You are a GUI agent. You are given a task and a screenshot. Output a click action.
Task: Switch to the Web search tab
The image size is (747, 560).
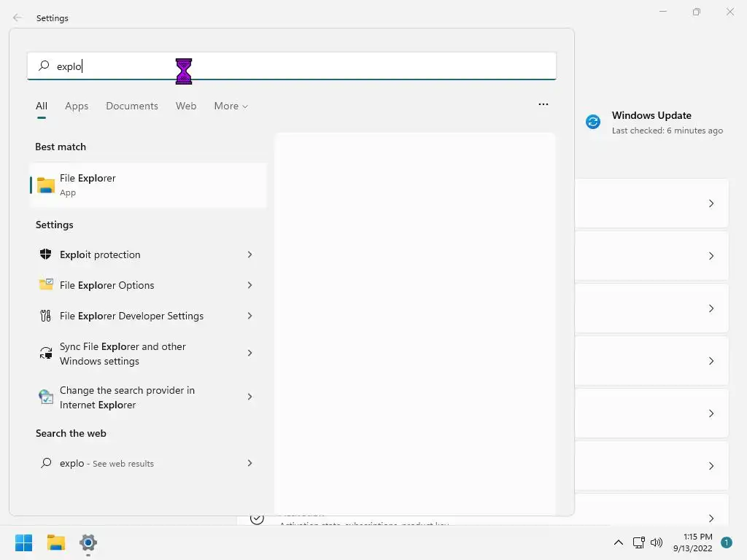click(186, 106)
